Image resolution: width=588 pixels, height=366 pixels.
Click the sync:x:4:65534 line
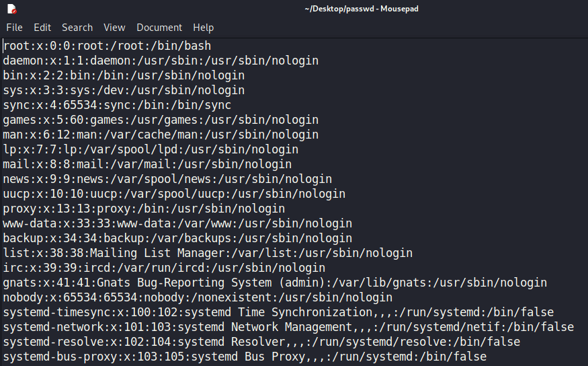pos(116,106)
